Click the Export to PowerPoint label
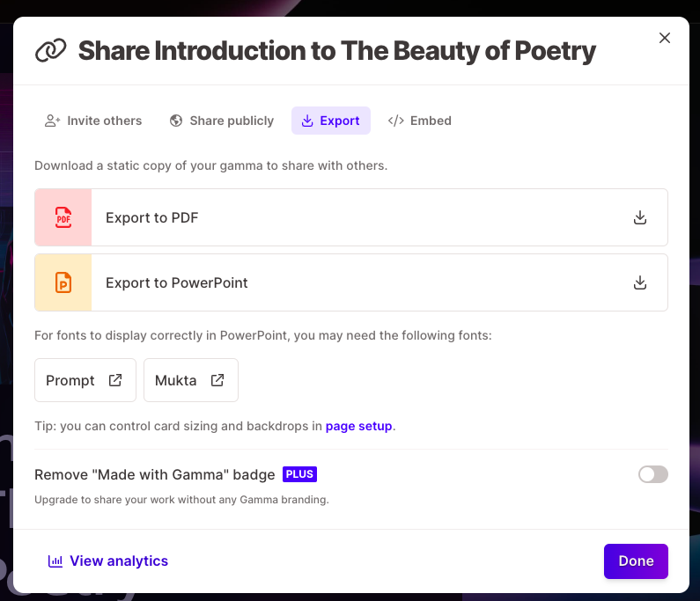Viewport: 700px width, 601px height. pyautogui.click(x=176, y=282)
